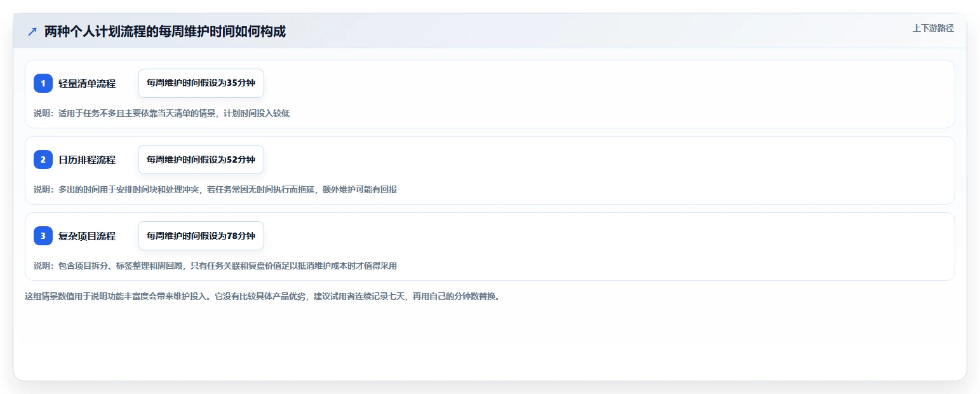Click the description starting 说明：包含项目拆分
Viewport: 980px width, 394px height.
[x=215, y=266]
